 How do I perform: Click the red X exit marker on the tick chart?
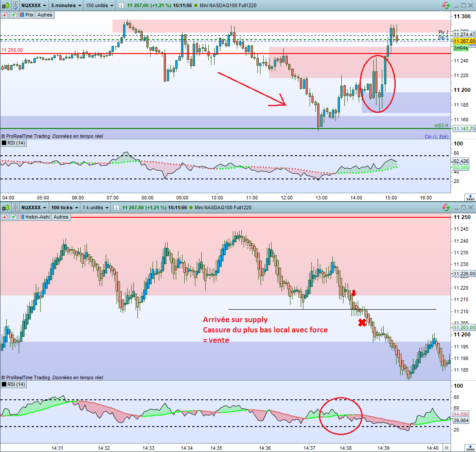[362, 323]
